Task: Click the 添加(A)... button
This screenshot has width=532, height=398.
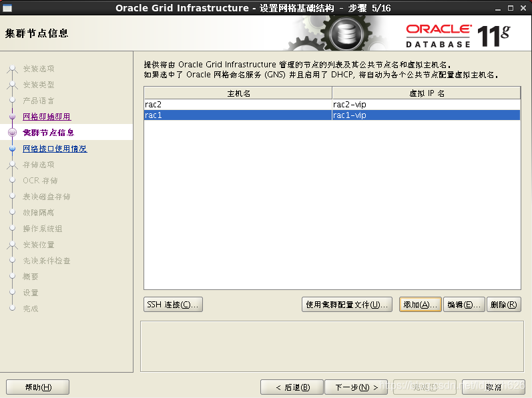Action: click(x=421, y=304)
